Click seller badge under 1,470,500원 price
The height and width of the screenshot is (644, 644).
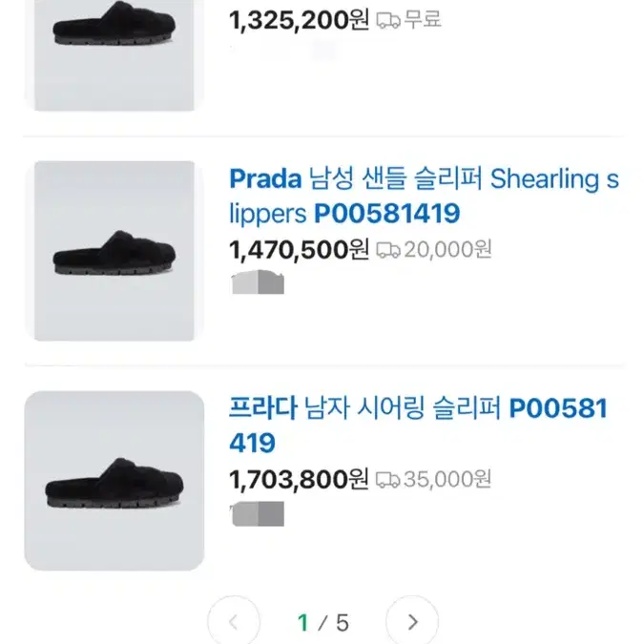coord(258,282)
